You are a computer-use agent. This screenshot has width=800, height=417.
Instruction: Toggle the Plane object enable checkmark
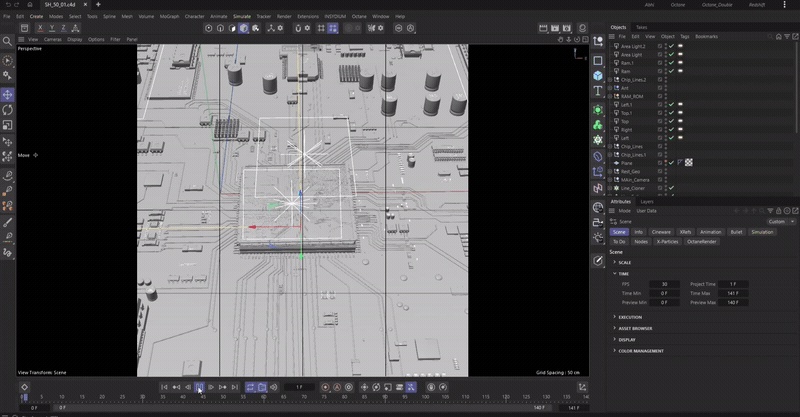(x=671, y=163)
